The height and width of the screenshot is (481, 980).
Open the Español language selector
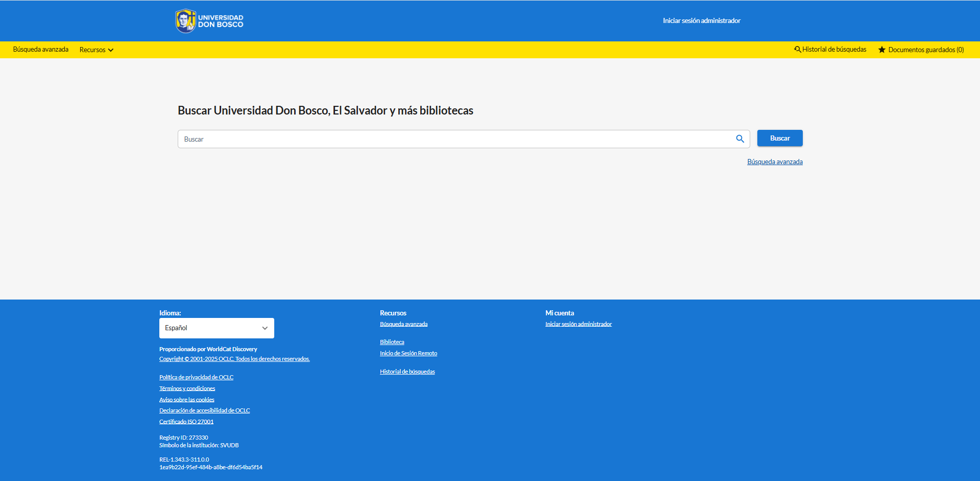point(217,328)
